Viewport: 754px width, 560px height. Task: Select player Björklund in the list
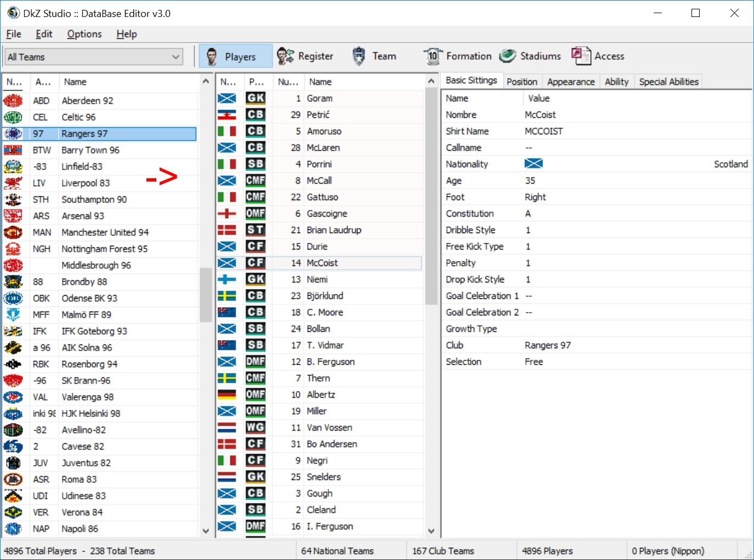[x=319, y=296]
